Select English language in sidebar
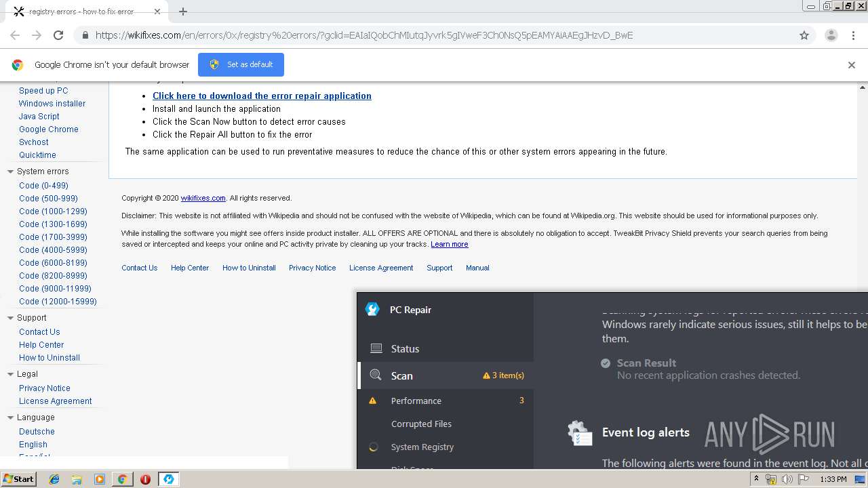This screenshot has height=488, width=868. (33, 444)
